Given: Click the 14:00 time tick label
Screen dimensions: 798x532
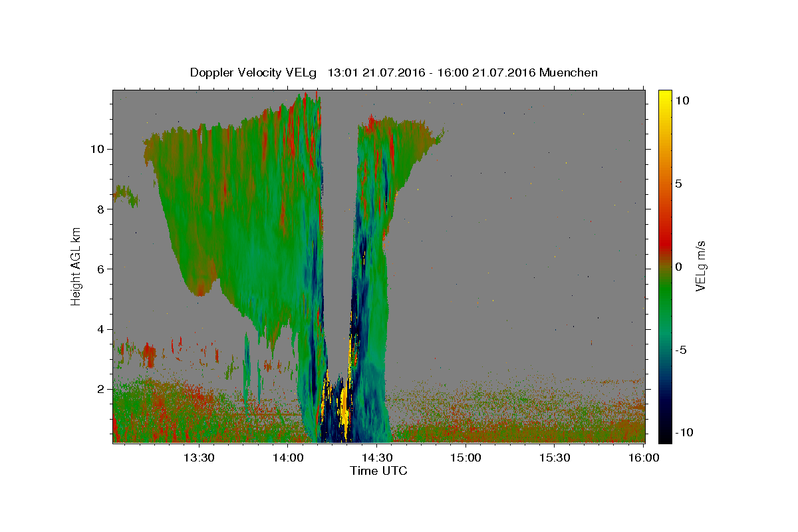Looking at the screenshot, I should pos(288,458).
